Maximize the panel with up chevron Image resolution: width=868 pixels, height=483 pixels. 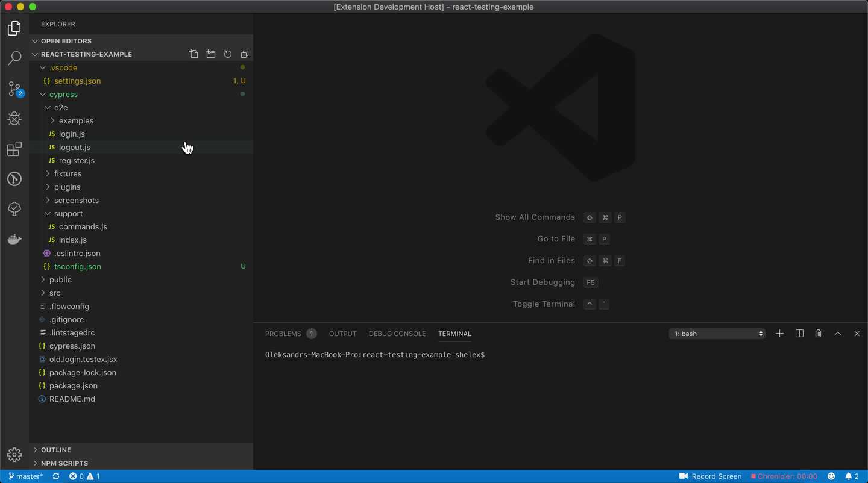(838, 334)
